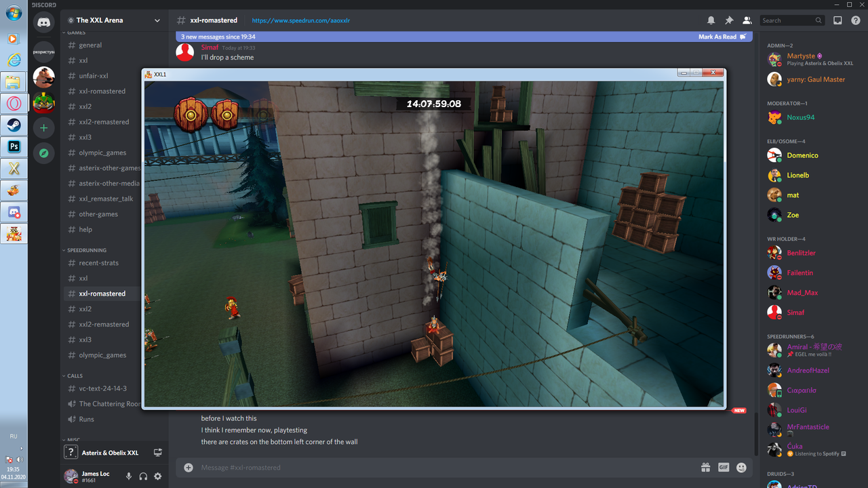Open the notification settings bell icon

click(x=711, y=20)
